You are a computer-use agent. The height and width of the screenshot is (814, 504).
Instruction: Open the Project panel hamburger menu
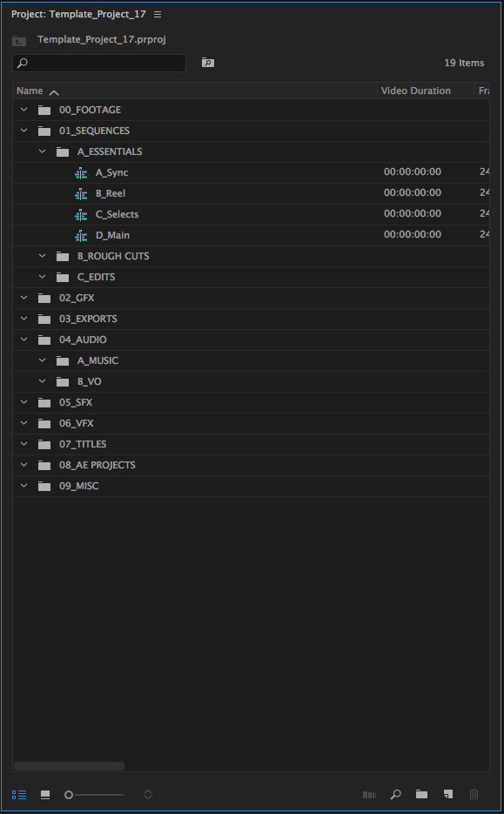coord(158,15)
